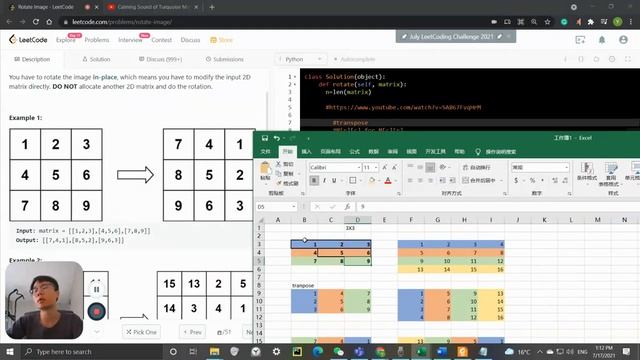Open the Merge and Center dropdown arrow
The width and height of the screenshot is (640, 360).
(502, 180)
